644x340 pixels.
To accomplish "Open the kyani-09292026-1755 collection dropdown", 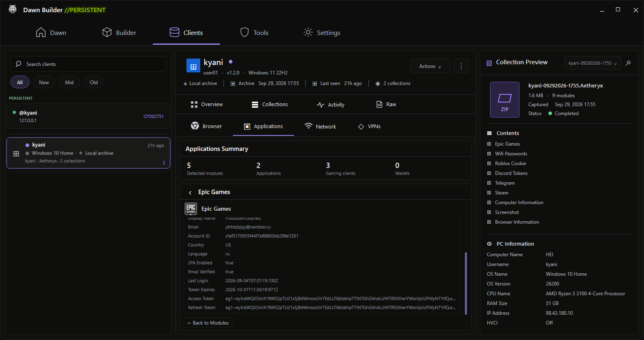I will tap(592, 63).
